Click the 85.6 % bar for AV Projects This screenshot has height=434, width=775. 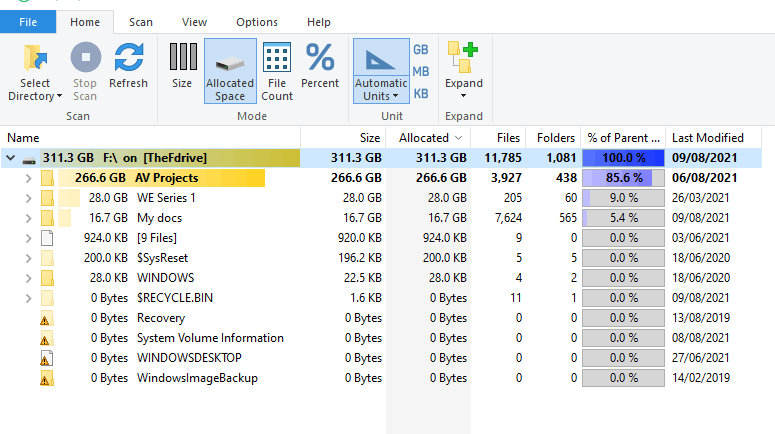[x=623, y=178]
